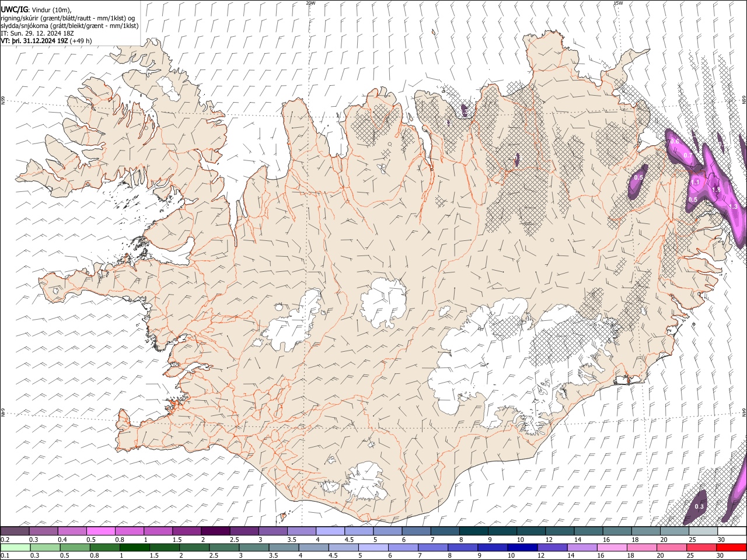Click the 0.7 snowfall value on the map
Viewport: 747px width, 560px height.
687,155
